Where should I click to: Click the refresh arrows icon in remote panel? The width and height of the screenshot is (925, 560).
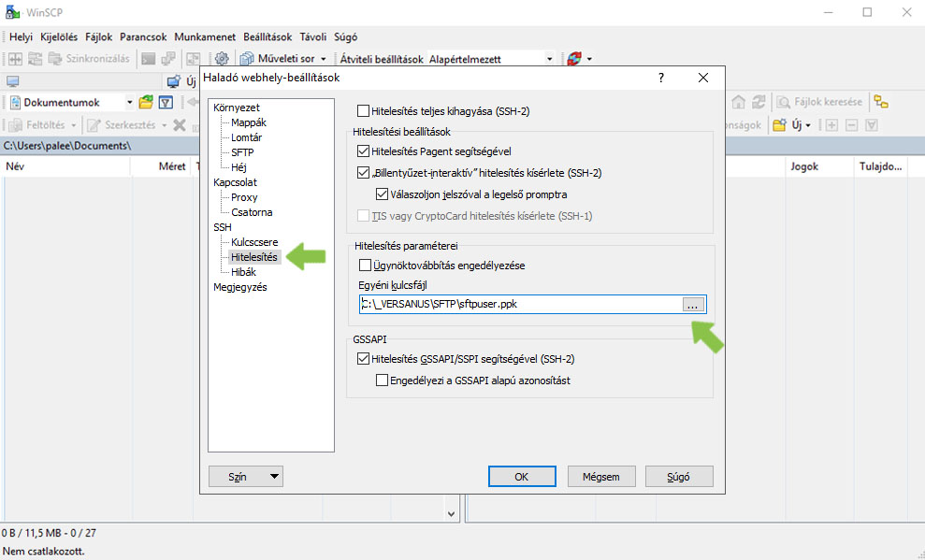[759, 102]
